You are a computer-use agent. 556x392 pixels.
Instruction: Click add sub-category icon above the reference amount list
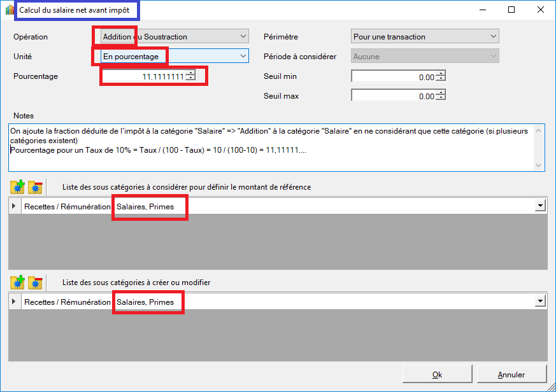17,187
